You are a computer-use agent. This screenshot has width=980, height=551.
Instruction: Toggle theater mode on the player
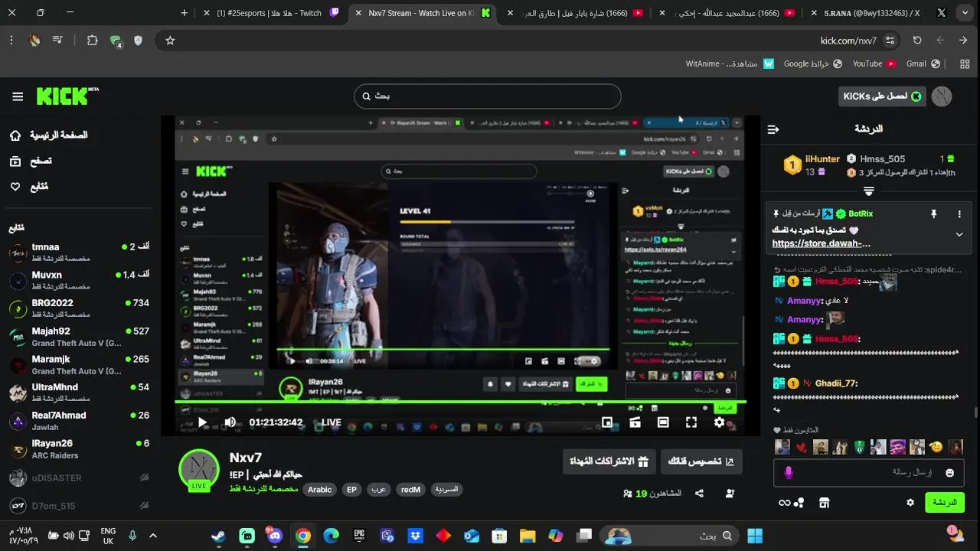point(663,422)
